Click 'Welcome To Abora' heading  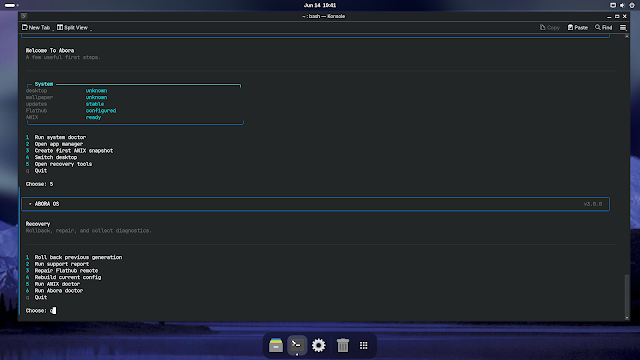coord(50,51)
